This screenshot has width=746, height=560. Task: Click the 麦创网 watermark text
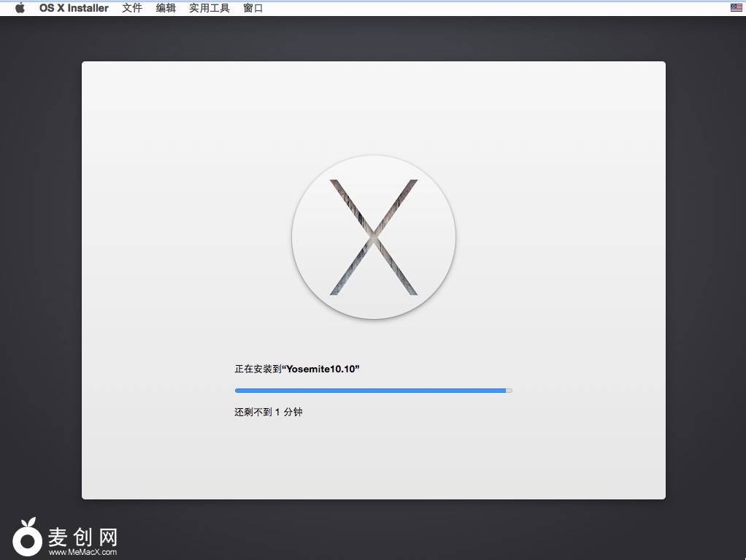tap(82, 537)
